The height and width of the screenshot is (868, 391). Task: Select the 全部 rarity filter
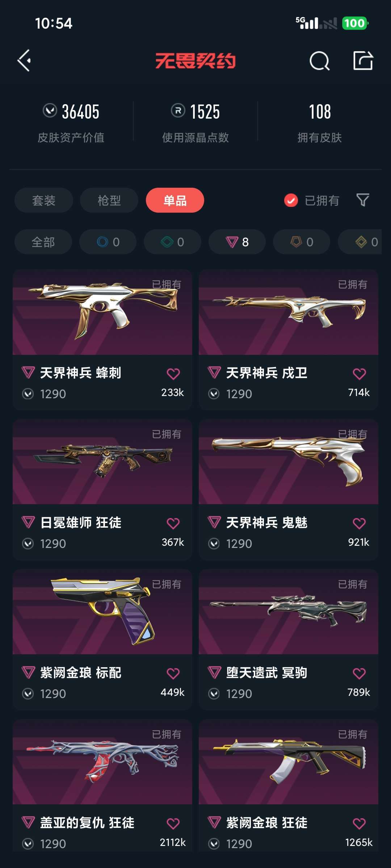click(43, 242)
